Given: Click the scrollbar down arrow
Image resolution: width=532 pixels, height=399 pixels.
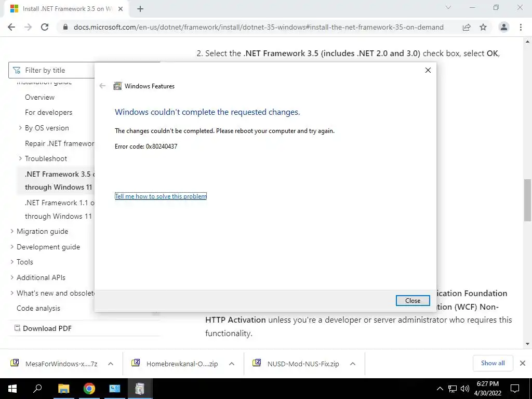Looking at the screenshot, I should pos(527,344).
